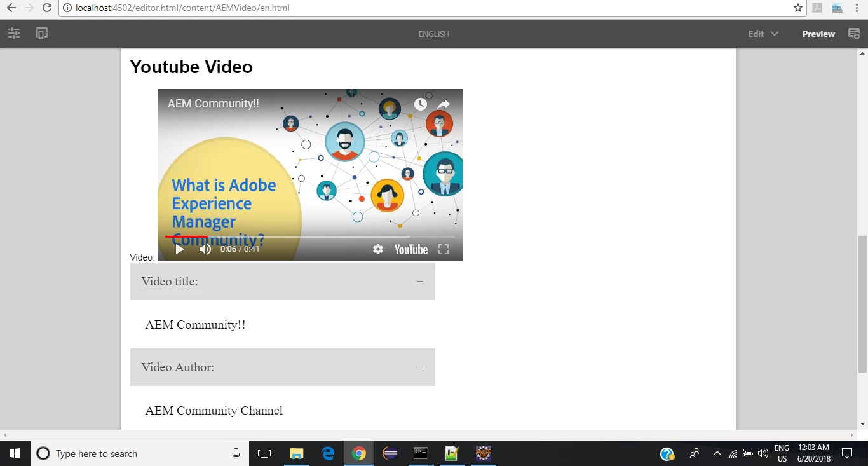This screenshot has width=868, height=466.
Task: Open the Chrome three-dot menu
Action: 857,8
